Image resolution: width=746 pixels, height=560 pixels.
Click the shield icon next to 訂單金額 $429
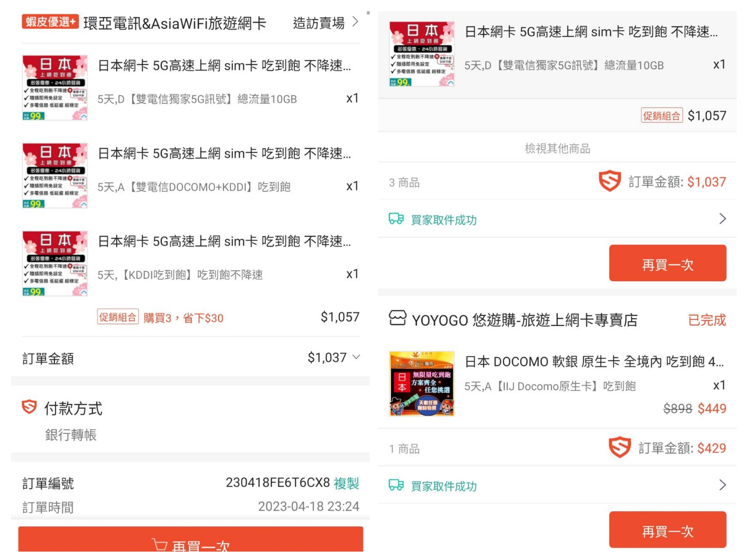coord(619,447)
